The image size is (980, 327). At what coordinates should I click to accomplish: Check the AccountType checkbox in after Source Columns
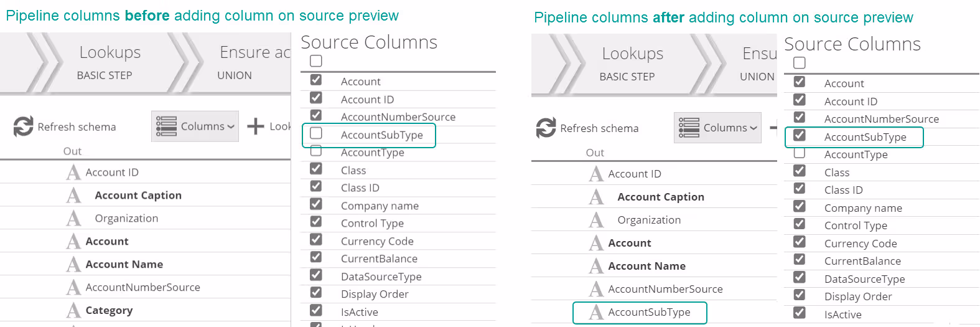click(800, 153)
